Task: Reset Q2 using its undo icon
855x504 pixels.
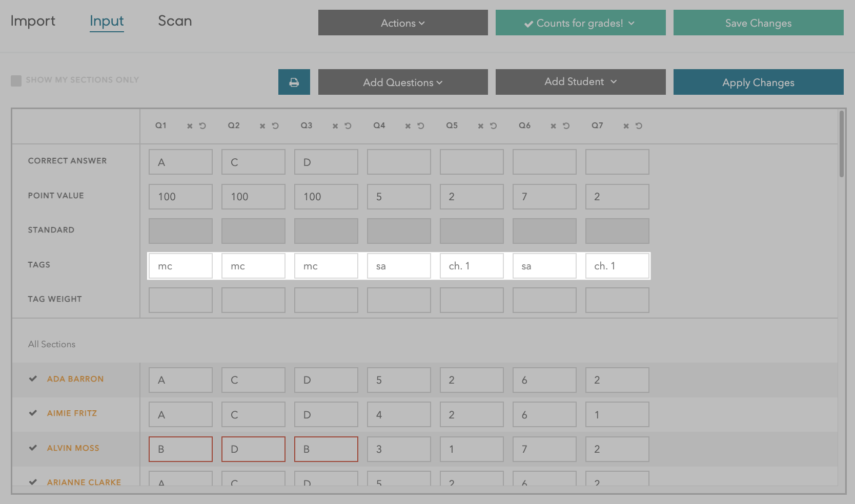Action: tap(275, 126)
